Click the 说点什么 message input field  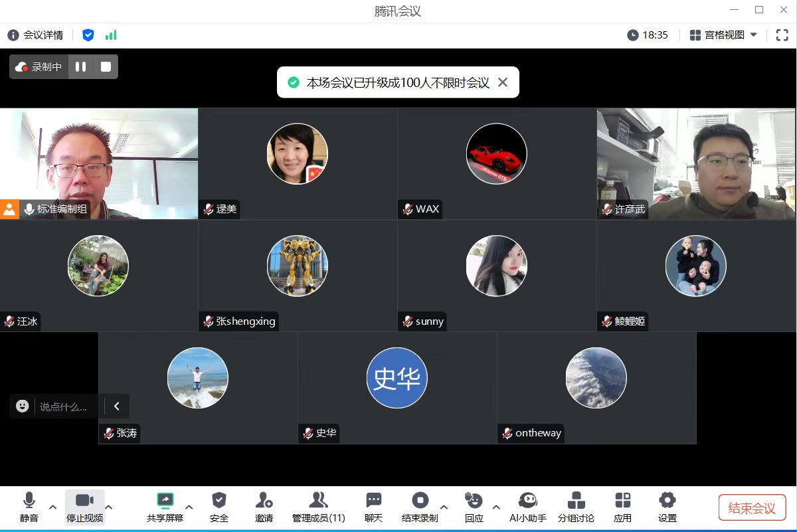coord(65,406)
